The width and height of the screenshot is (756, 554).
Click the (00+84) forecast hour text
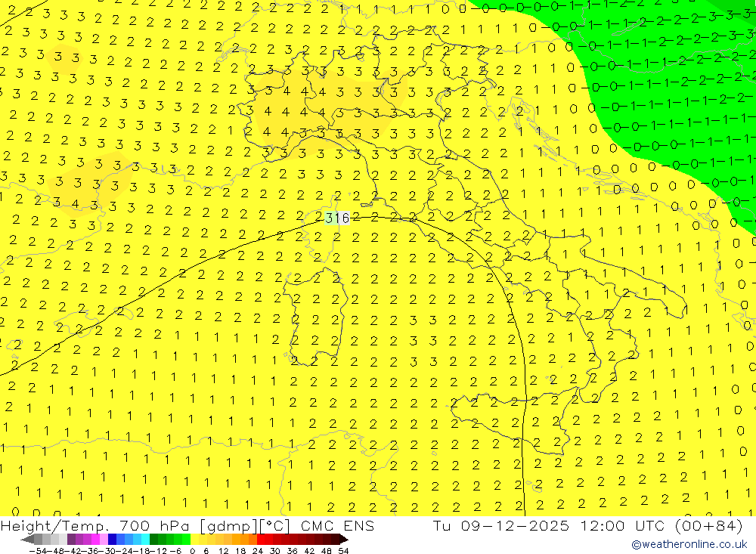point(709,525)
